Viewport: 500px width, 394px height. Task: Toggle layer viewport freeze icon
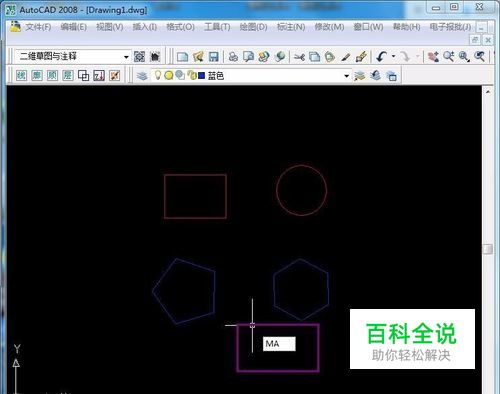[180, 75]
